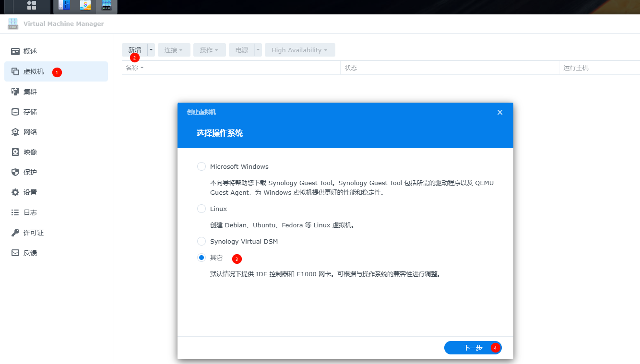Open 概述 overview icon in sidebar
640x364 pixels.
tap(15, 51)
